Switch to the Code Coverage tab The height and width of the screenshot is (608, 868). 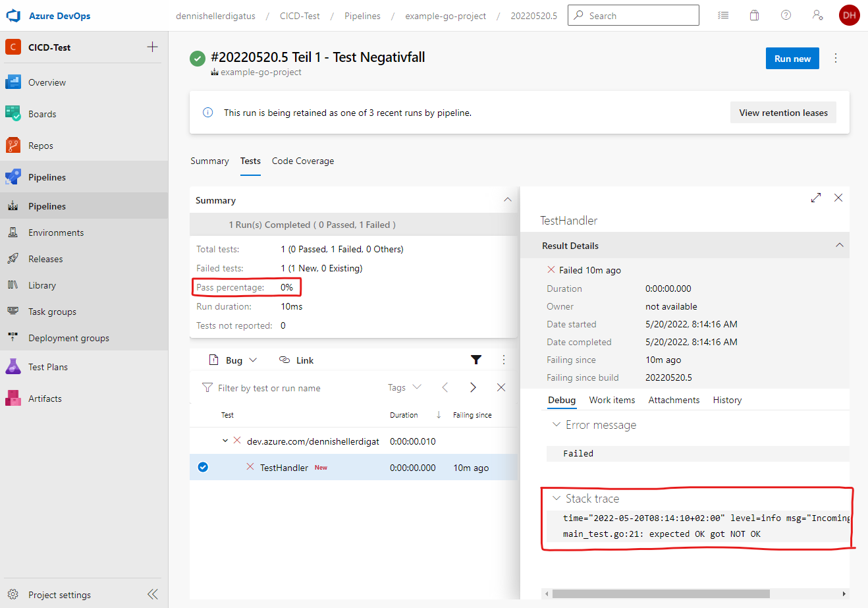303,161
